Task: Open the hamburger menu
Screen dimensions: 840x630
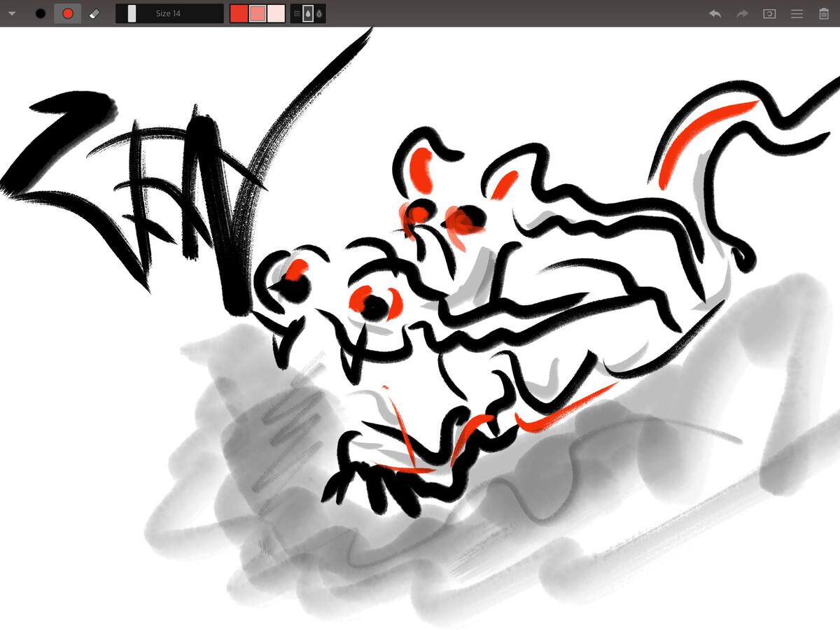Action: pyautogui.click(x=797, y=13)
